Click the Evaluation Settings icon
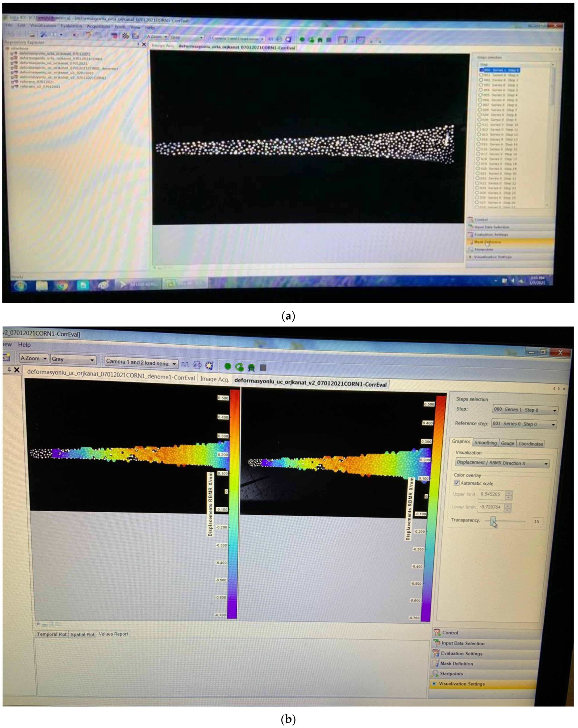 [x=436, y=653]
